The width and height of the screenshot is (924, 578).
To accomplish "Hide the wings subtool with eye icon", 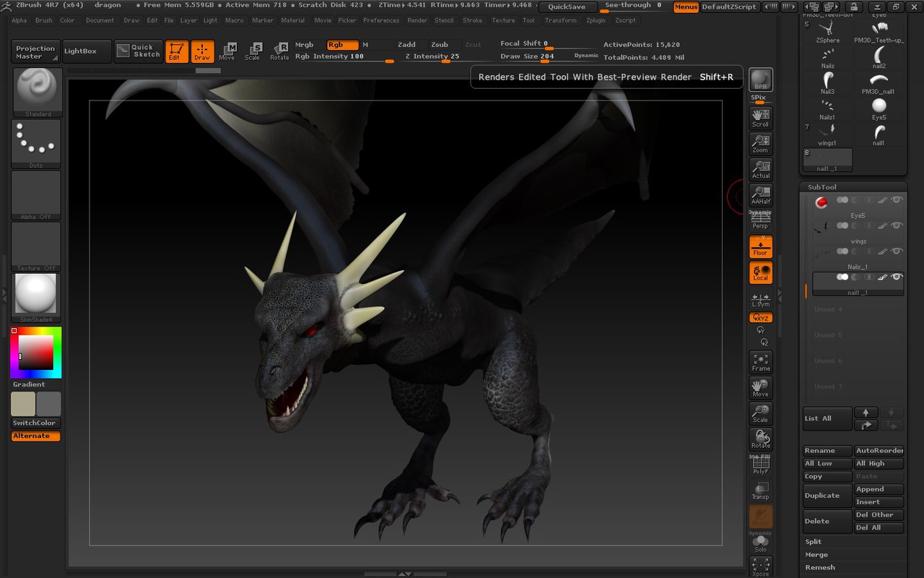I will [897, 225].
